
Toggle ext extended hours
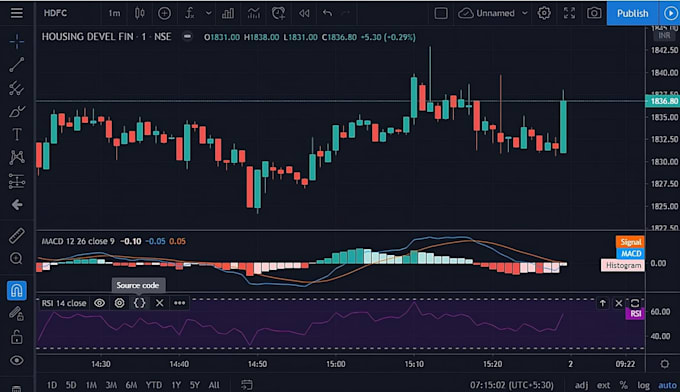click(x=603, y=385)
